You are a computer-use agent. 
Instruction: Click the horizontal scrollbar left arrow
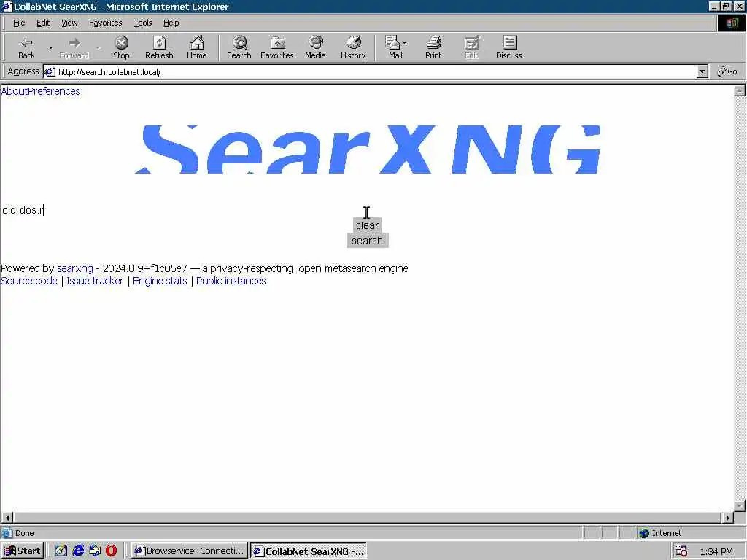[7, 517]
